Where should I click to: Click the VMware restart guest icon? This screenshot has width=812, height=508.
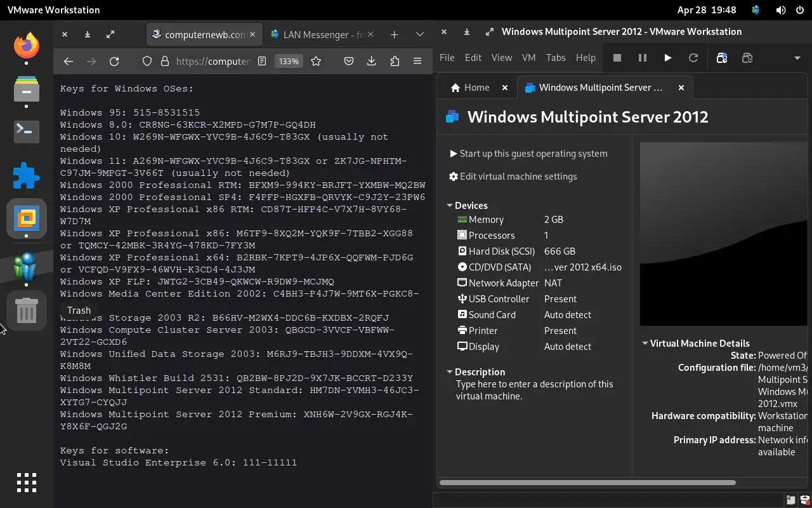(x=693, y=58)
